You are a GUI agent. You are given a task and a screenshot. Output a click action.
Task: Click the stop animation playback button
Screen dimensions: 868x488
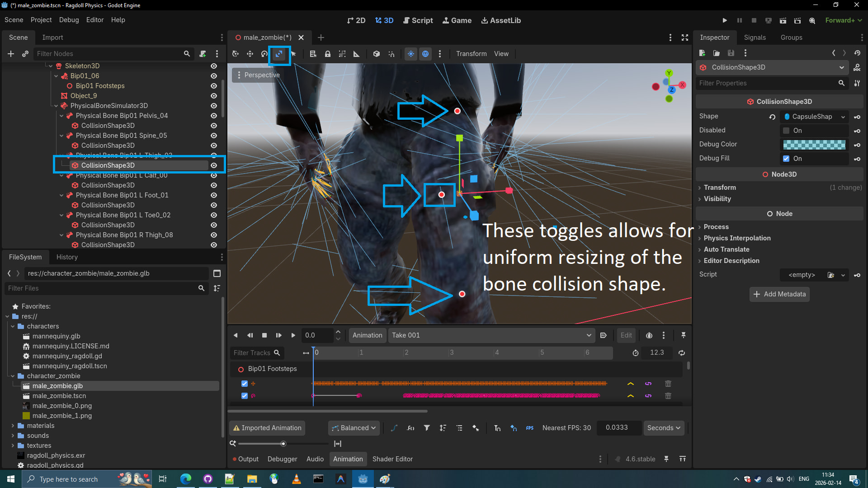pyautogui.click(x=264, y=335)
